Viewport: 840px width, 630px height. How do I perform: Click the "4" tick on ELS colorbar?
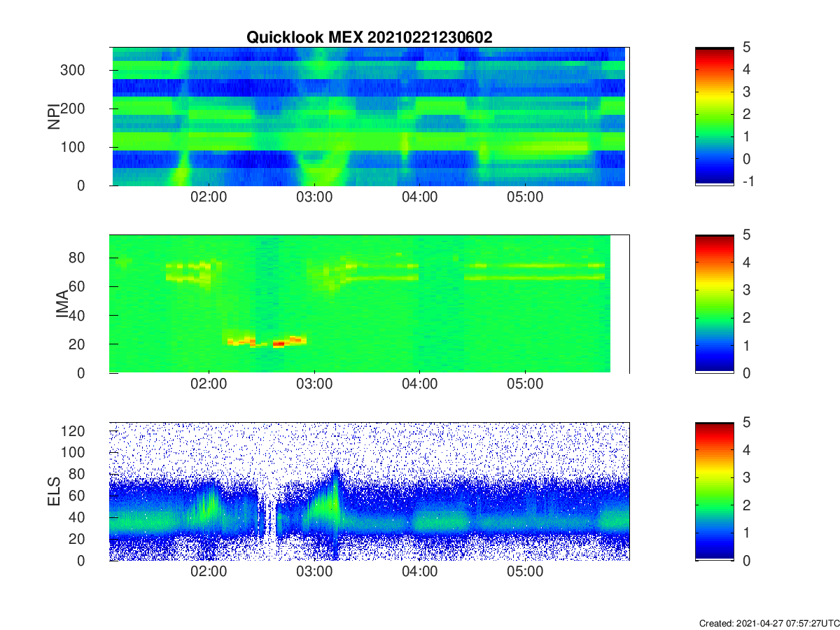745,450
